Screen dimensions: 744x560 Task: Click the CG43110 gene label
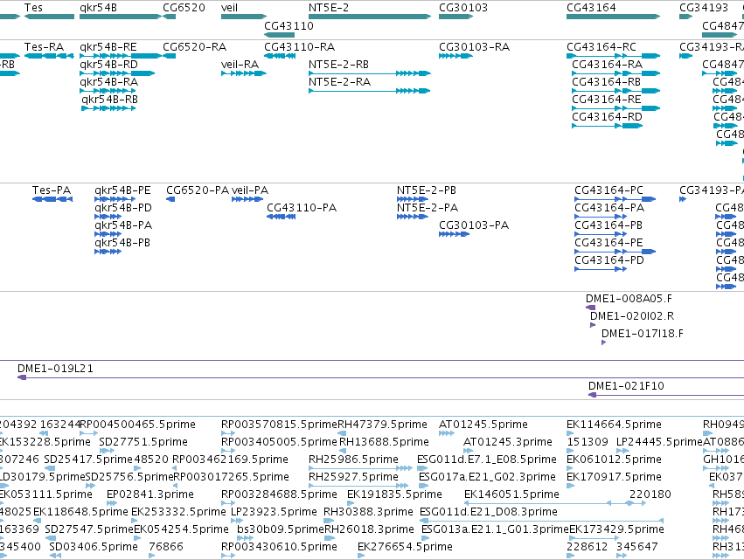click(x=289, y=25)
